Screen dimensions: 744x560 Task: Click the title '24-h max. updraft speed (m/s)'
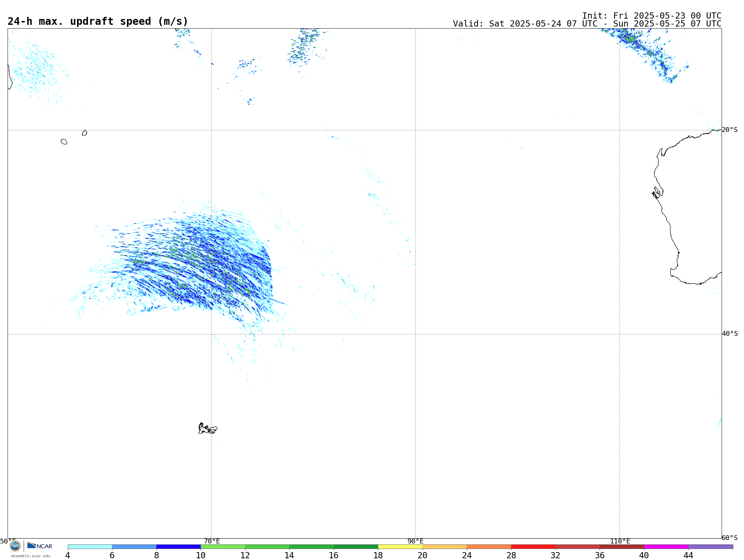click(x=98, y=21)
